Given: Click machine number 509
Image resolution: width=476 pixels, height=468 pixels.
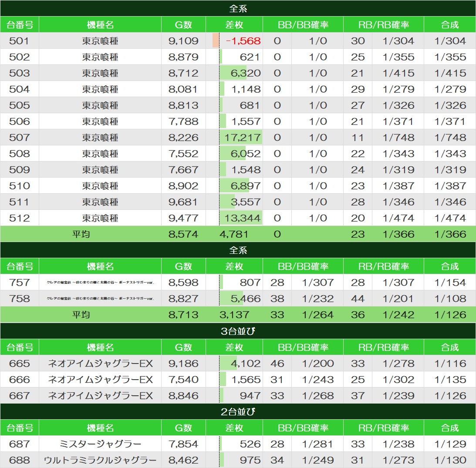Looking at the screenshot, I should [x=20, y=170].
